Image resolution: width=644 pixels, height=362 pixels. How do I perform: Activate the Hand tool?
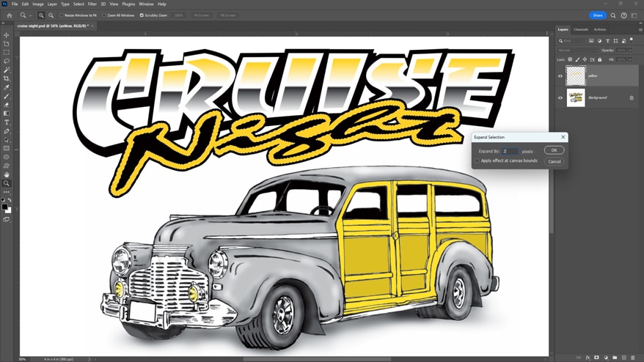click(x=7, y=175)
